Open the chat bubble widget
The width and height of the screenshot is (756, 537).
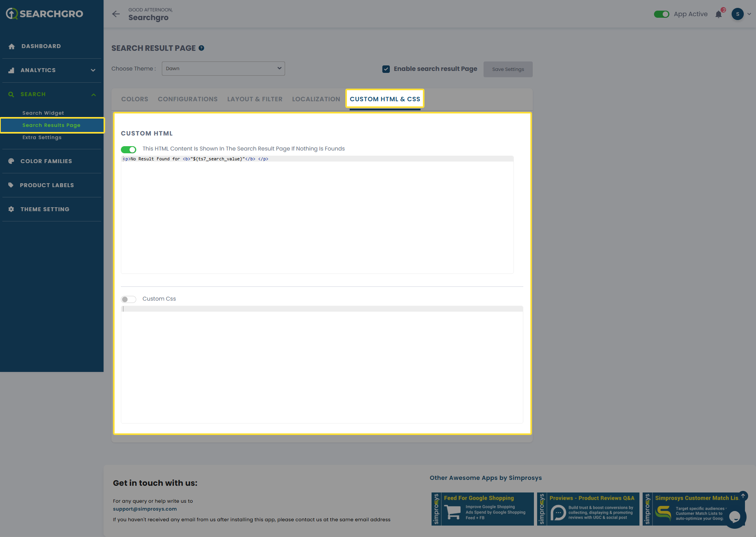[x=734, y=517]
